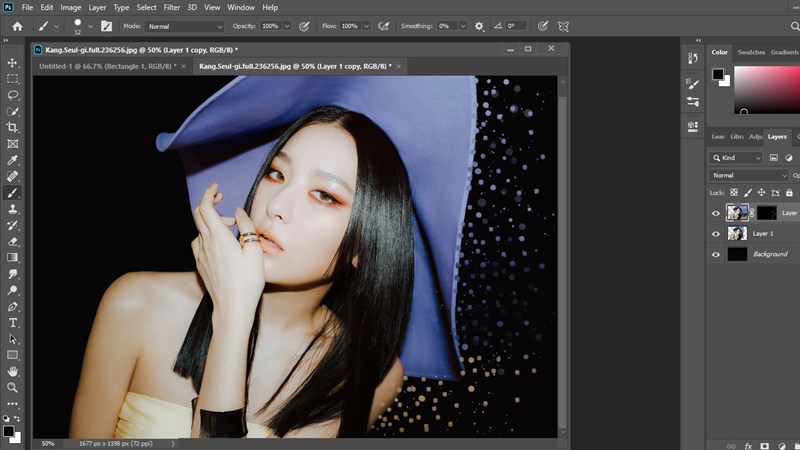Select the Zoom tool
This screenshot has width=800, height=450.
tap(12, 388)
